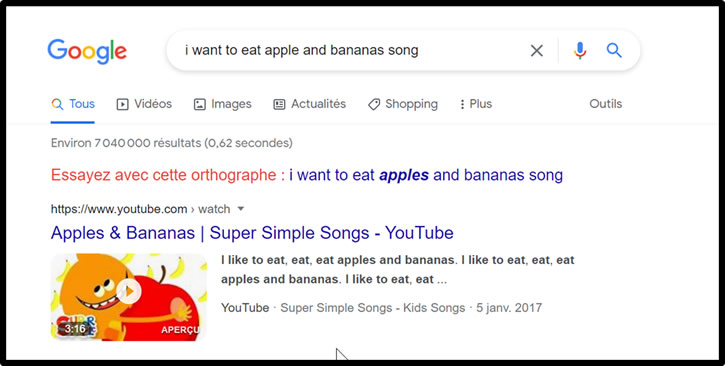Play the video preview on the thumbnail

pyautogui.click(x=129, y=292)
